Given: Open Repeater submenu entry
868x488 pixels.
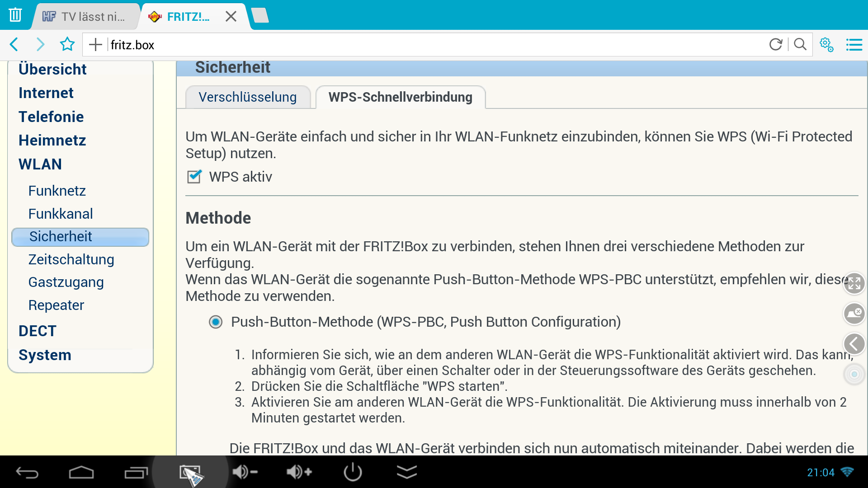Looking at the screenshot, I should pyautogui.click(x=56, y=305).
